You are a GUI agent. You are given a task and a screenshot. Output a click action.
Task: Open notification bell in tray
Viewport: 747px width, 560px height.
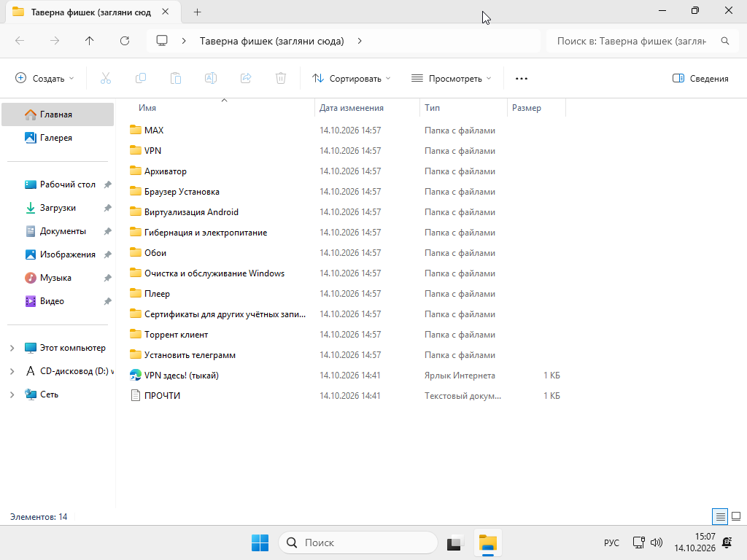(727, 542)
